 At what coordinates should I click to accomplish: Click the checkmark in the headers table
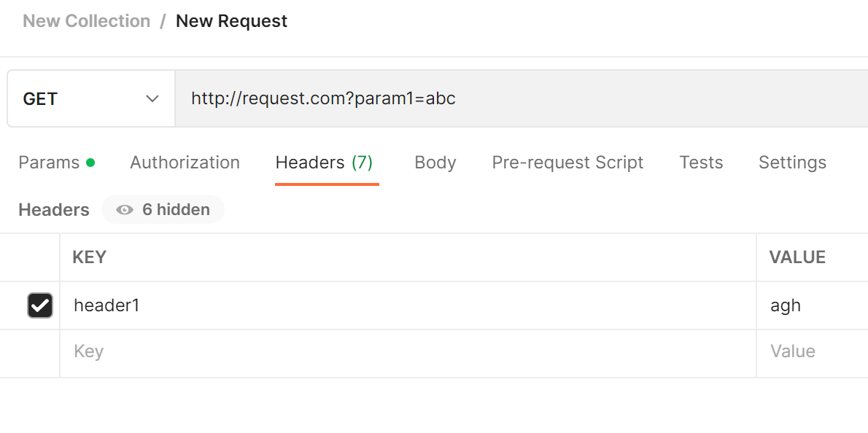tap(39, 305)
